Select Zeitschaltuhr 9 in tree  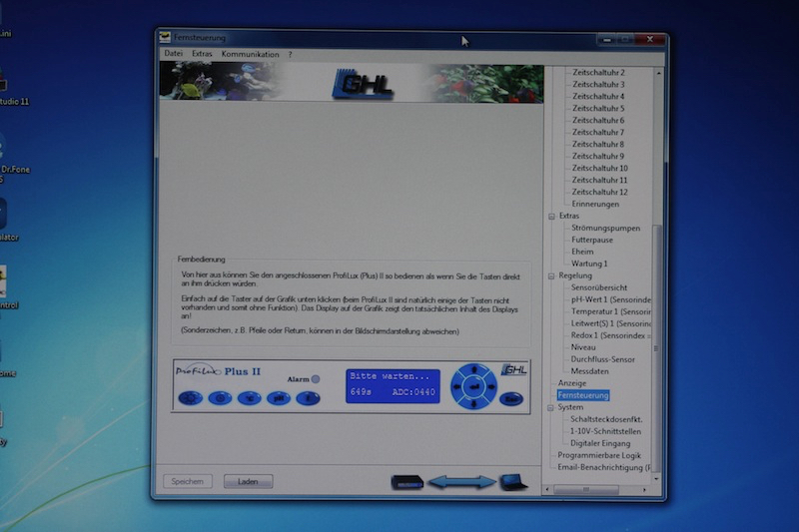click(597, 157)
